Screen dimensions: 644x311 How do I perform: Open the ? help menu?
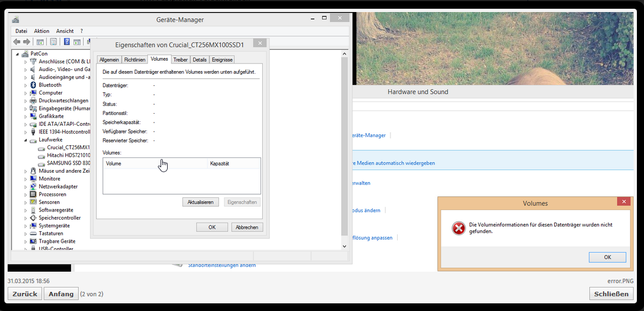82,31
